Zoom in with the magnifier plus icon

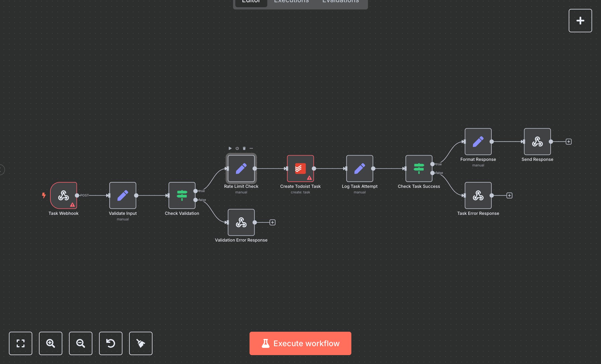pyautogui.click(x=50, y=343)
